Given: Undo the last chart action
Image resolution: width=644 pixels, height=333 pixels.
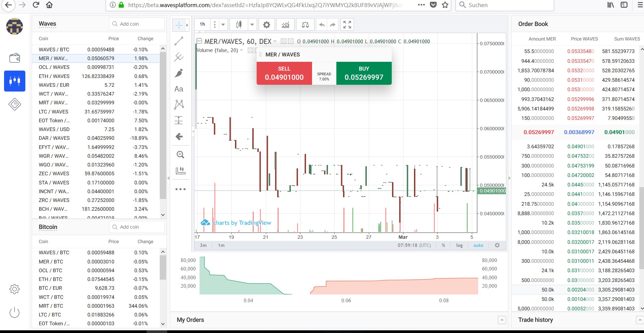Looking at the screenshot, I should coord(322,25).
